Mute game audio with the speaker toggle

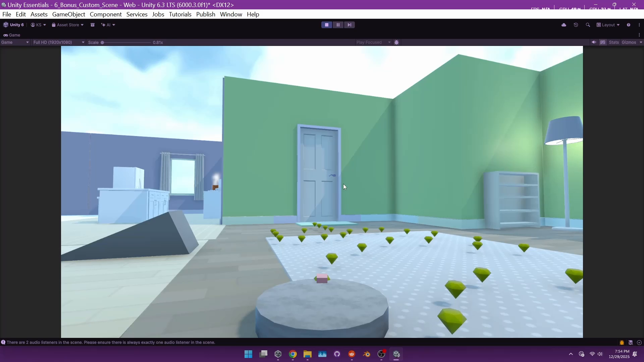click(x=594, y=42)
